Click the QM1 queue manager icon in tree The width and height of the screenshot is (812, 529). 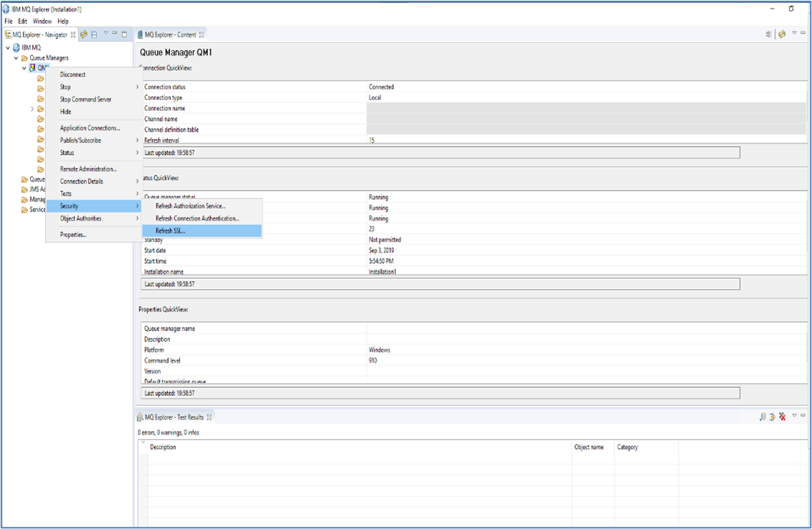coord(32,68)
